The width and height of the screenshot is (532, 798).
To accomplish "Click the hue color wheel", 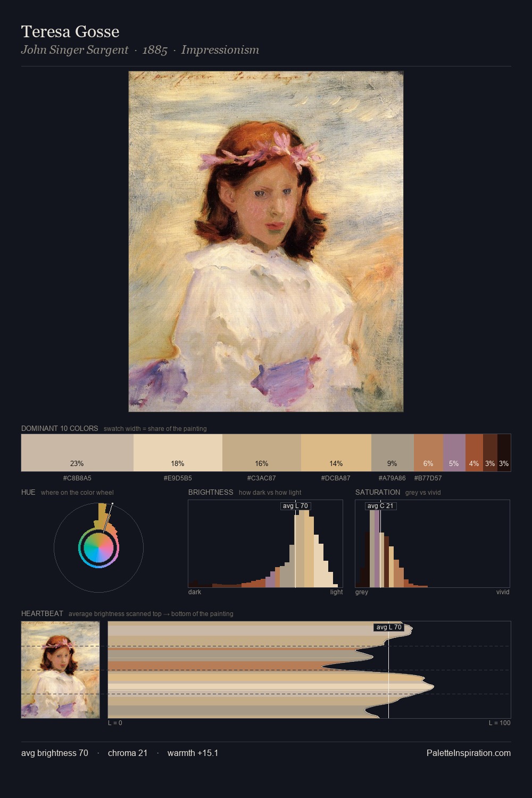I will 98,547.
